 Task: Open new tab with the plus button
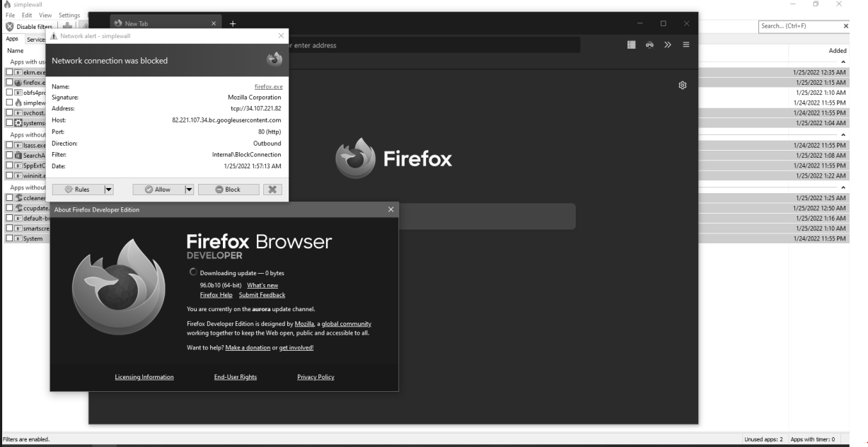point(232,24)
